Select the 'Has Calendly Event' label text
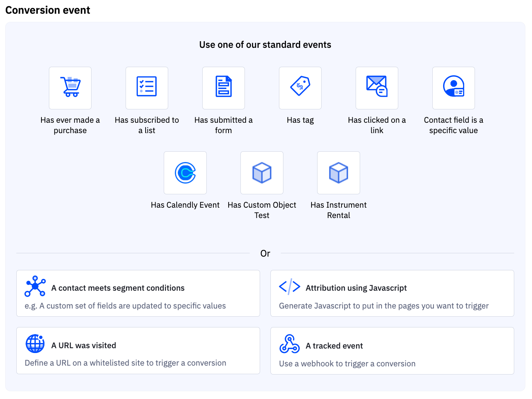This screenshot has width=532, height=399. (x=185, y=205)
